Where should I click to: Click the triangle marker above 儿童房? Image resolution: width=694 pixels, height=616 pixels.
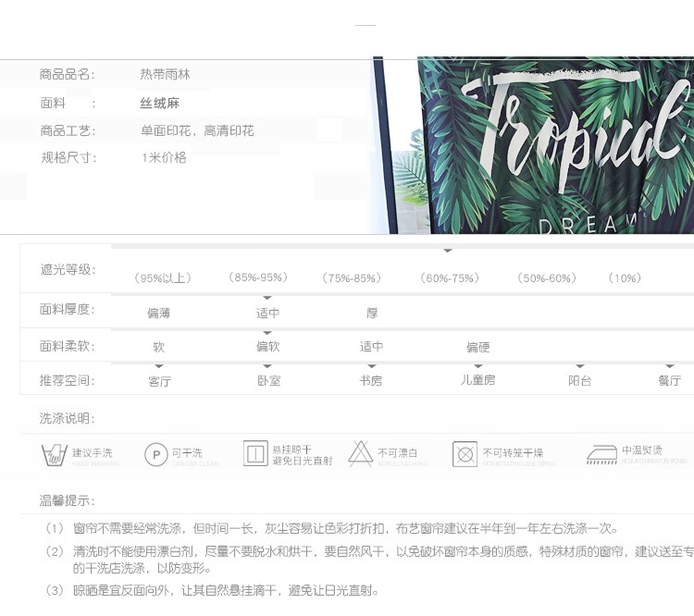(x=478, y=366)
